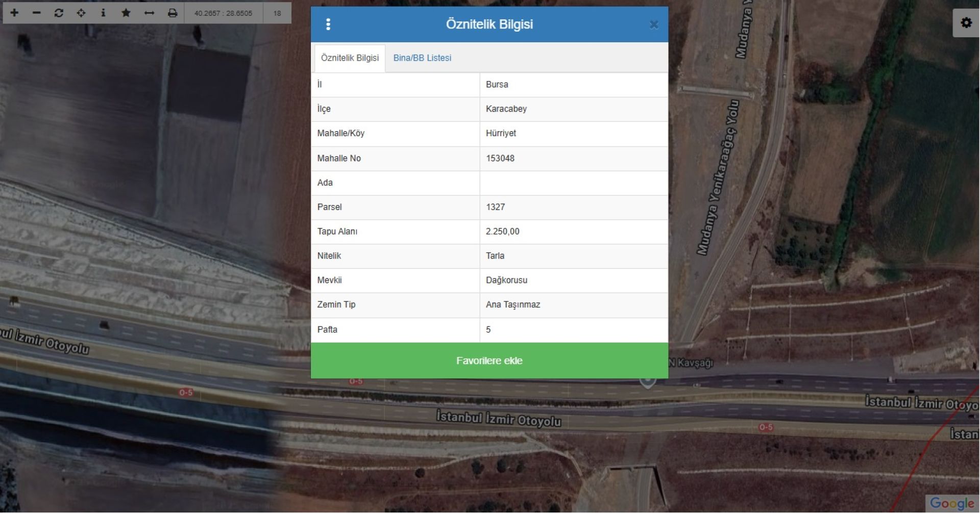The width and height of the screenshot is (980, 514).
Task: Click the Bursa province value
Action: coord(497,85)
